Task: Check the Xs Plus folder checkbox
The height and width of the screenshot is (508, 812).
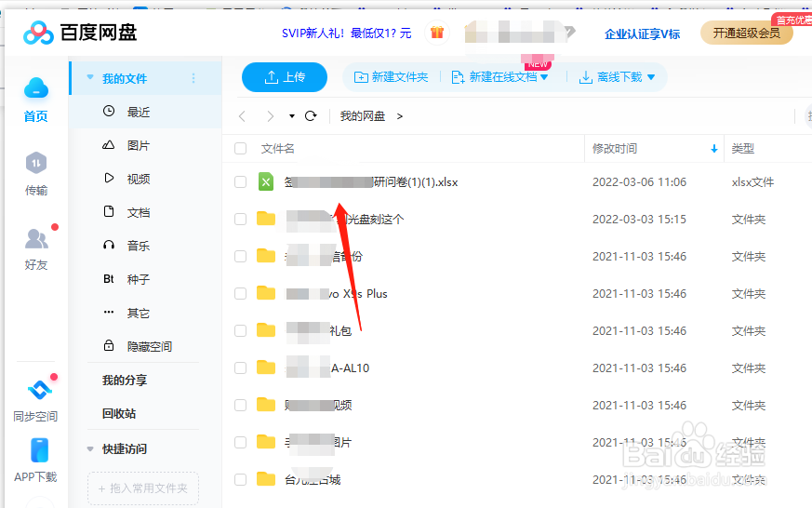Action: pos(240,294)
